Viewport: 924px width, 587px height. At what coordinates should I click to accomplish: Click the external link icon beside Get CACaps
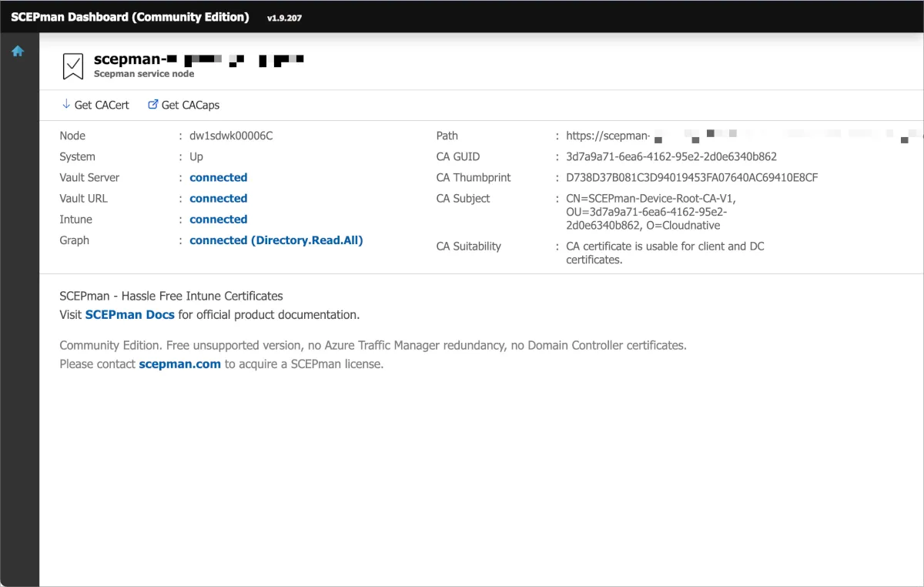(x=152, y=105)
